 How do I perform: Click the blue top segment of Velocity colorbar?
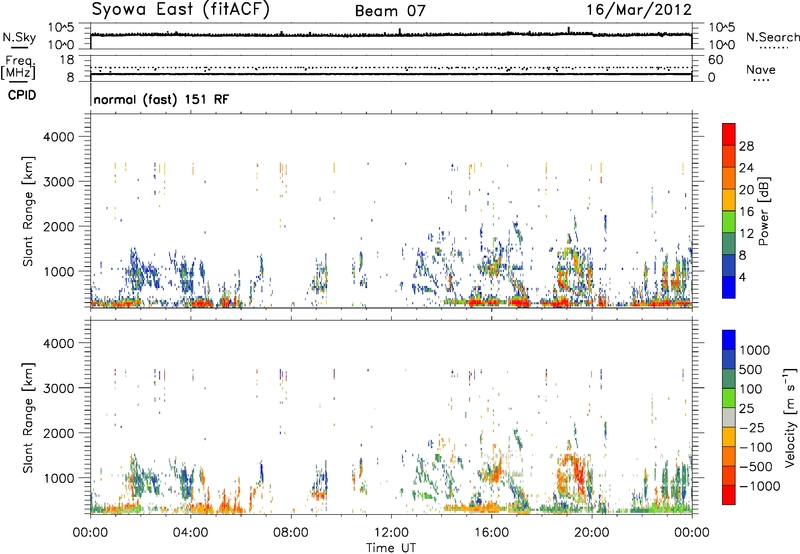pos(729,340)
